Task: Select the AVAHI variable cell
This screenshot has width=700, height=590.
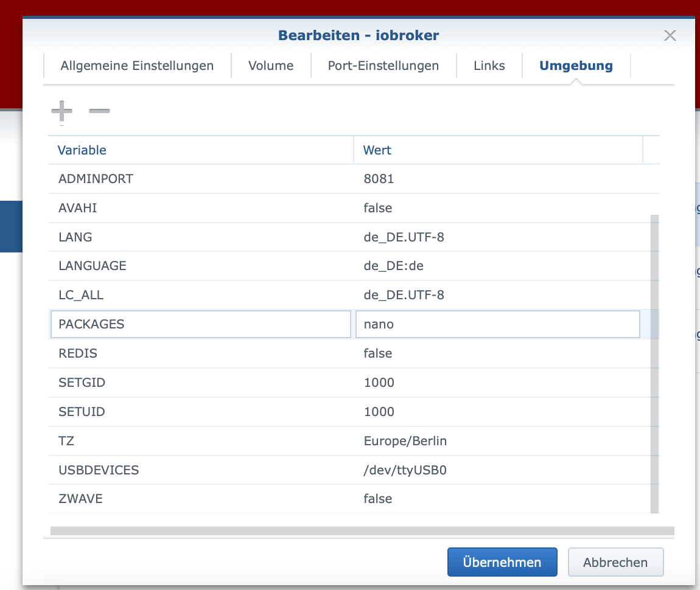Action: [x=201, y=208]
